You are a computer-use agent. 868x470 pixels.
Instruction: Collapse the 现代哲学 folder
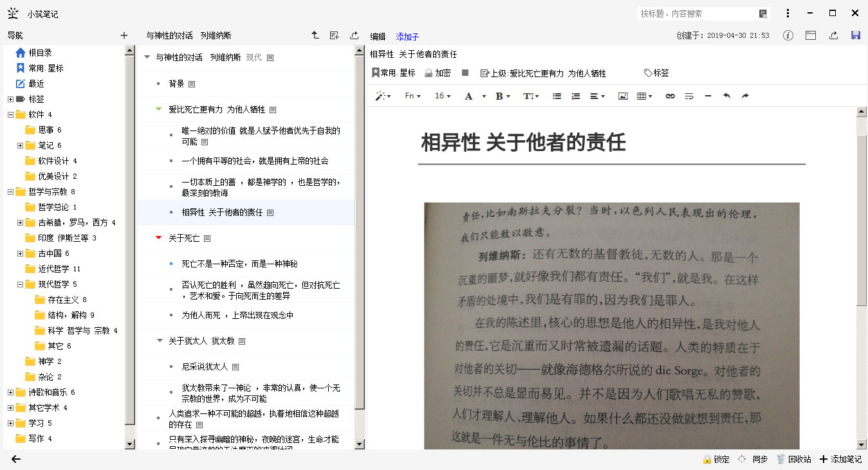coord(21,284)
